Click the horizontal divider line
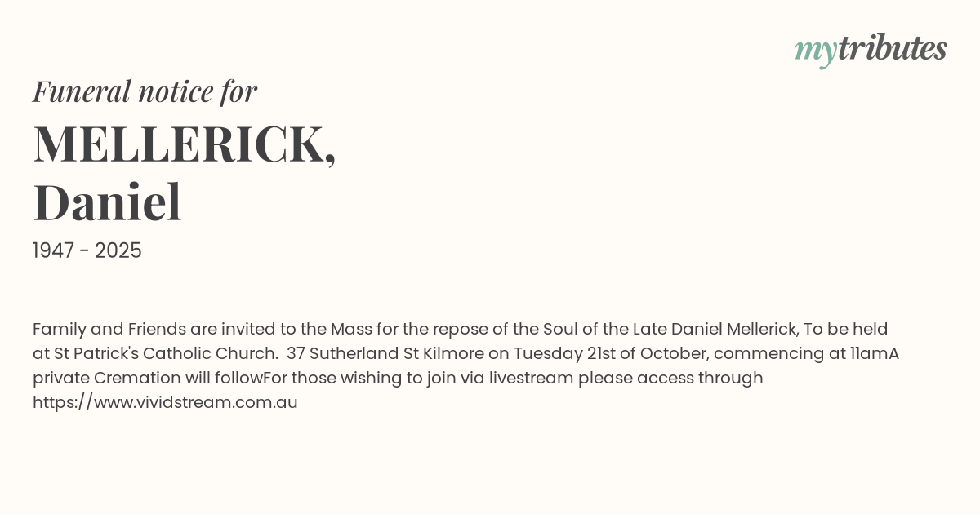The width and height of the screenshot is (980, 514). click(490, 290)
